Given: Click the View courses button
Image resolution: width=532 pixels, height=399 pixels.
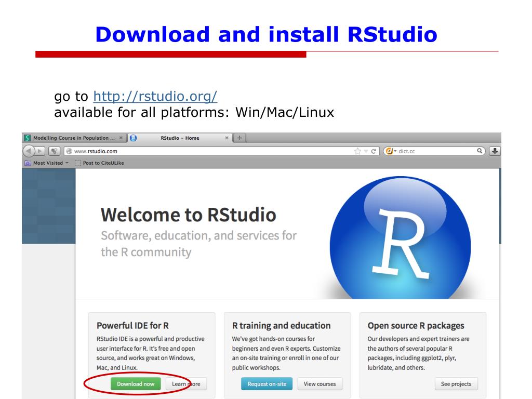Looking at the screenshot, I should pyautogui.click(x=320, y=384).
